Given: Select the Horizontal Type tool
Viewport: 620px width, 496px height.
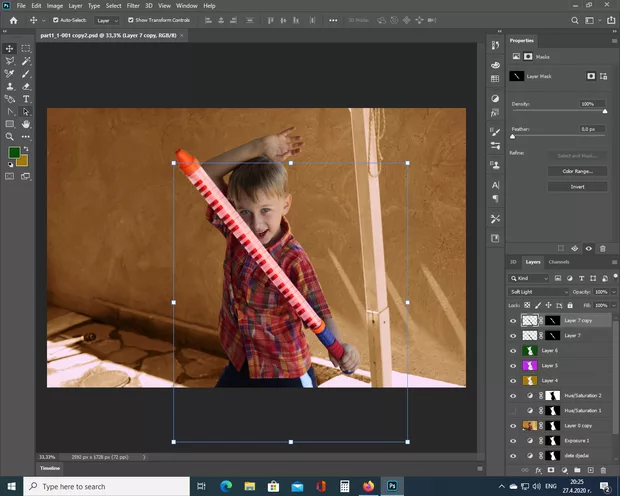Looking at the screenshot, I should (25, 99).
